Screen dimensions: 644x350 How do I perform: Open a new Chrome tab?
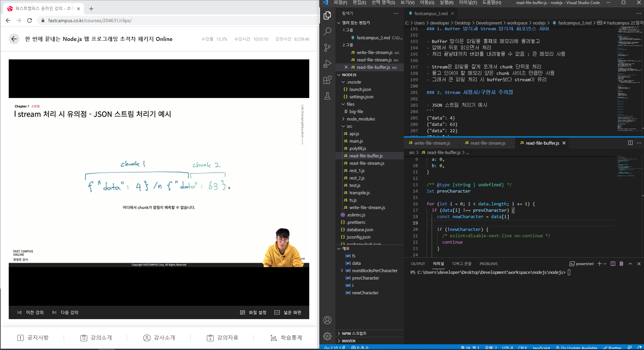click(x=91, y=8)
